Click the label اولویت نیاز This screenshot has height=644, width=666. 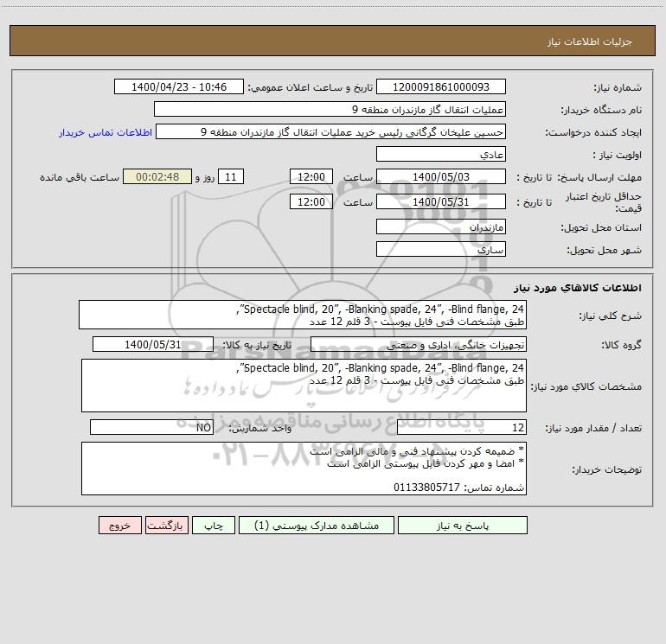pos(618,155)
